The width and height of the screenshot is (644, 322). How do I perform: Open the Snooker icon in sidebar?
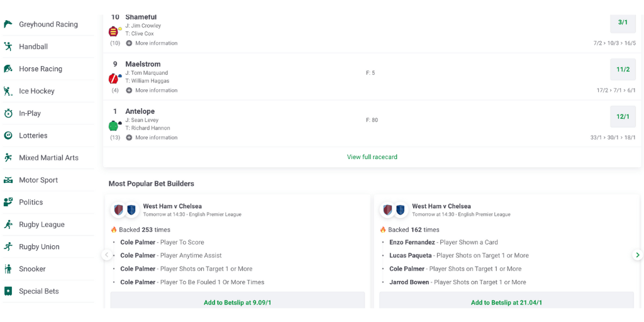[8, 269]
